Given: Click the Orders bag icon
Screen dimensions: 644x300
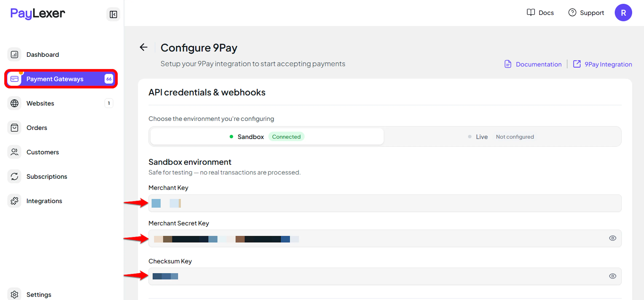Looking at the screenshot, I should [14, 128].
